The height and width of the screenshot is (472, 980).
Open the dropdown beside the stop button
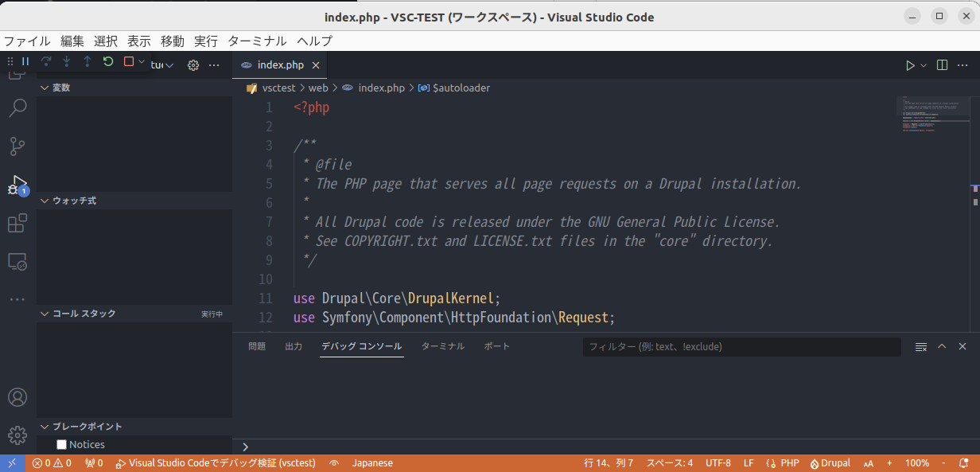[142, 61]
